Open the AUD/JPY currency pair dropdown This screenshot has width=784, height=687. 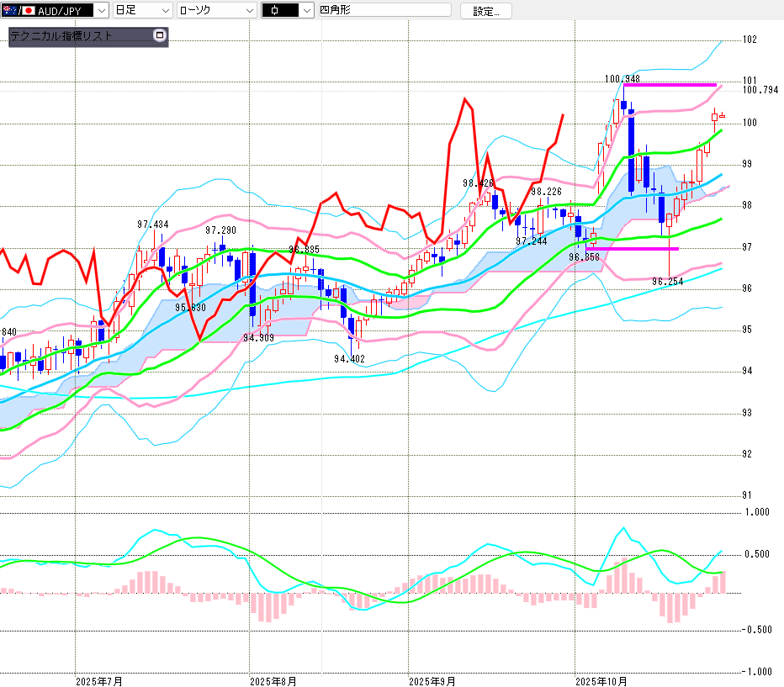[102, 10]
